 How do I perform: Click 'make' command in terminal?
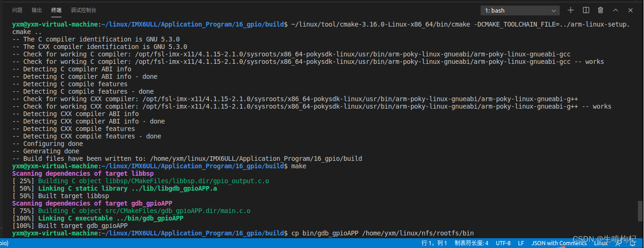tap(298, 166)
